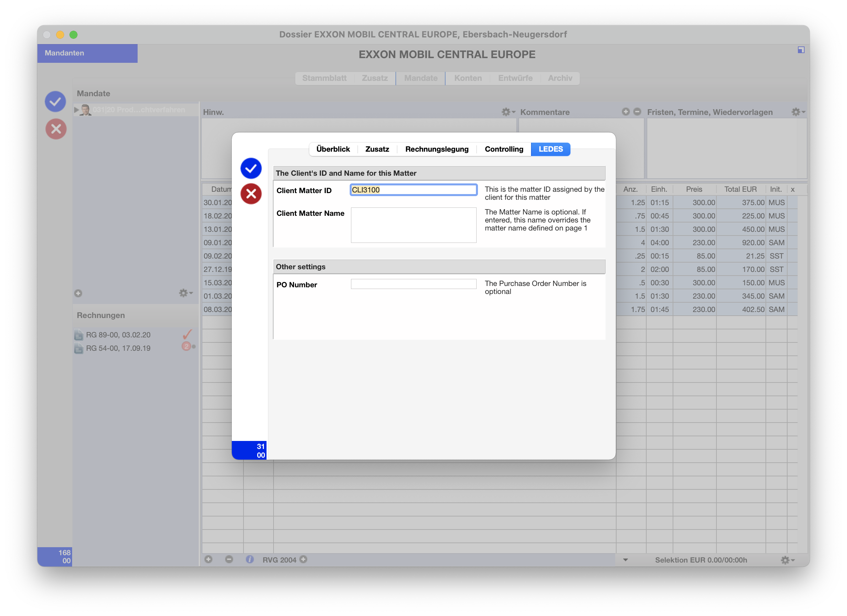Confirm dialog with blue checkmark button

click(250, 168)
